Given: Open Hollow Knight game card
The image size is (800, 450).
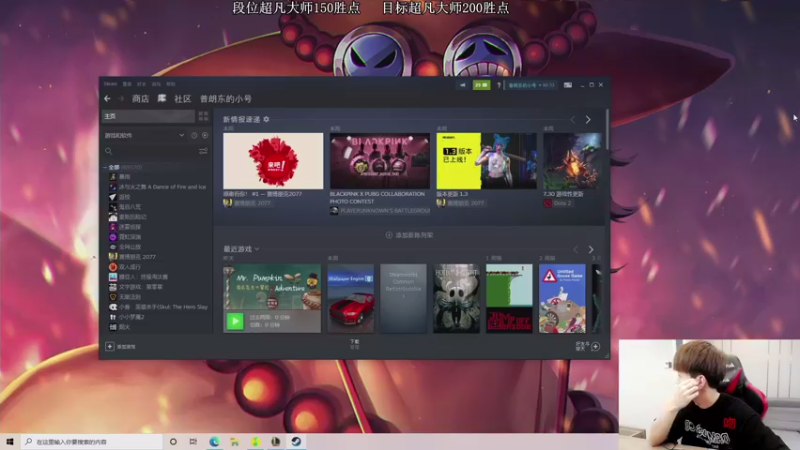Looking at the screenshot, I should pyautogui.click(x=456, y=298).
